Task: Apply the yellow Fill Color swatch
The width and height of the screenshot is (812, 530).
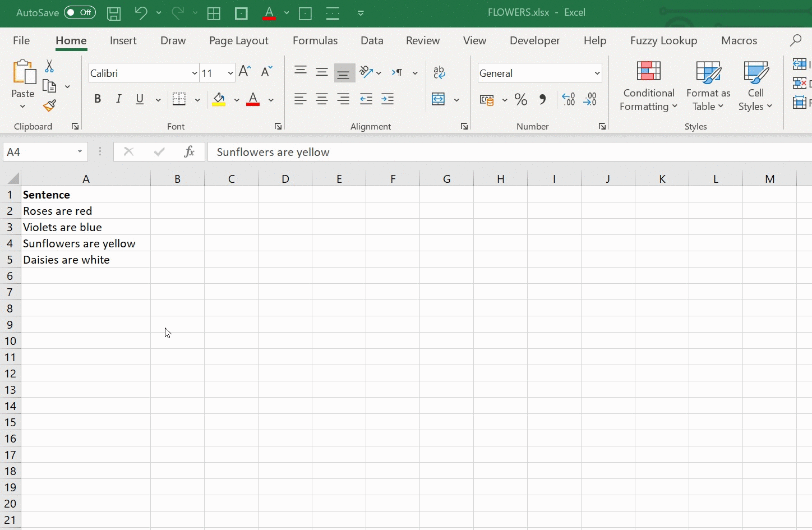Action: [x=219, y=100]
